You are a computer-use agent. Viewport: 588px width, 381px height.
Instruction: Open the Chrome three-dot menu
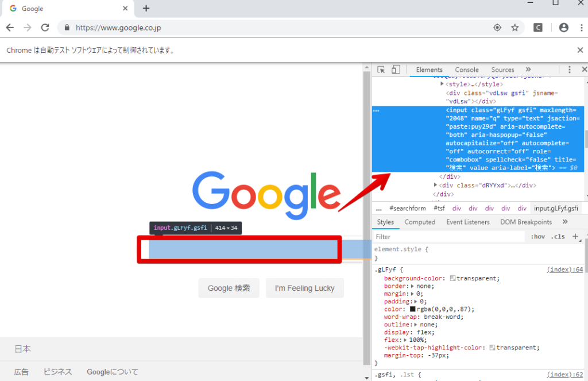click(x=581, y=28)
